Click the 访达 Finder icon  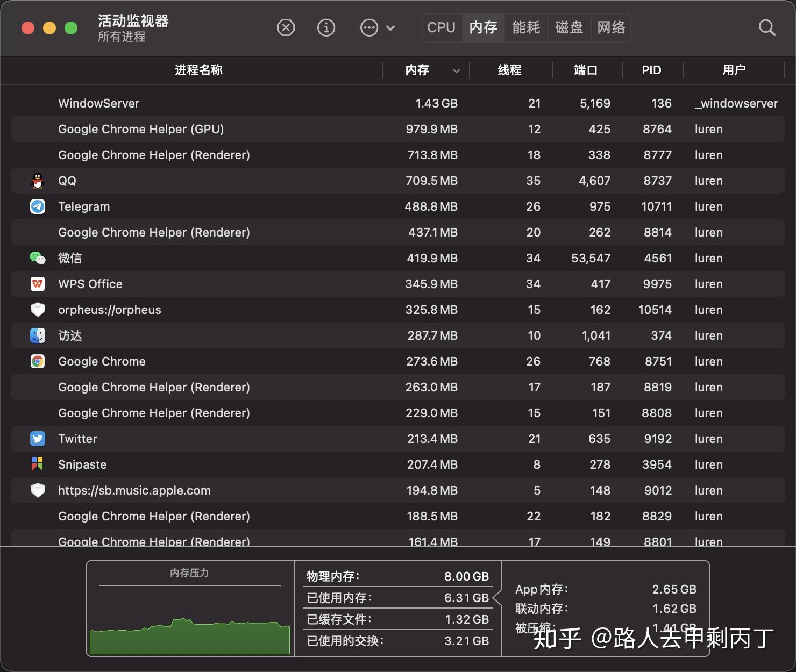38,335
